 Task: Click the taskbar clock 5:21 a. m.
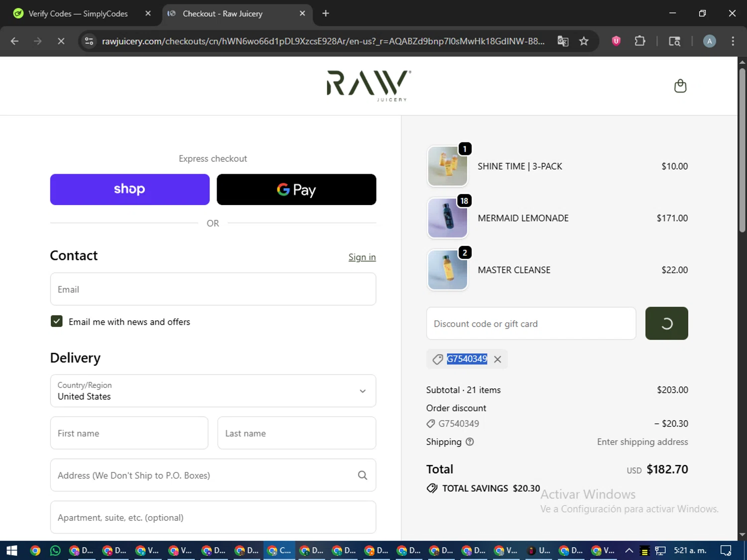pos(690,551)
